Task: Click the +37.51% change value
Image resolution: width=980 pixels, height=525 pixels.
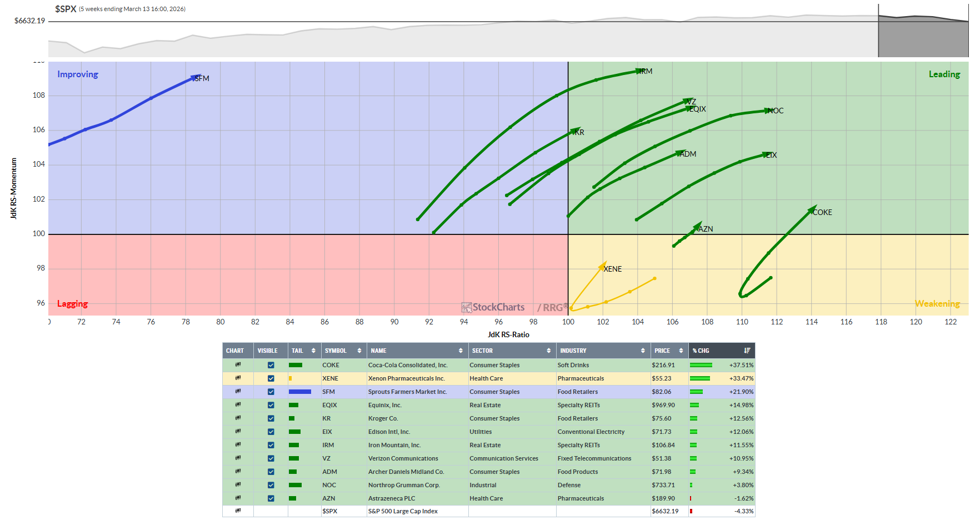Action: click(x=741, y=365)
